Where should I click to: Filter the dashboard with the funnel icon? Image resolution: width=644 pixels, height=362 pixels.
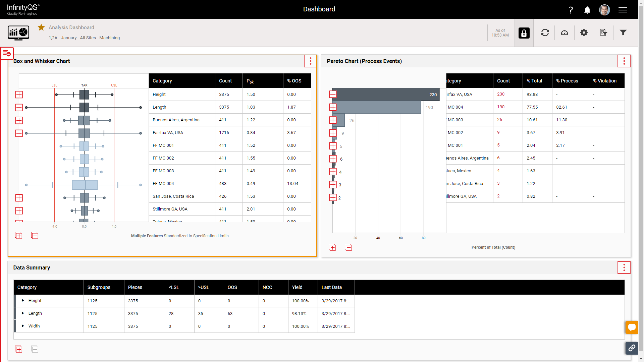[x=623, y=33]
